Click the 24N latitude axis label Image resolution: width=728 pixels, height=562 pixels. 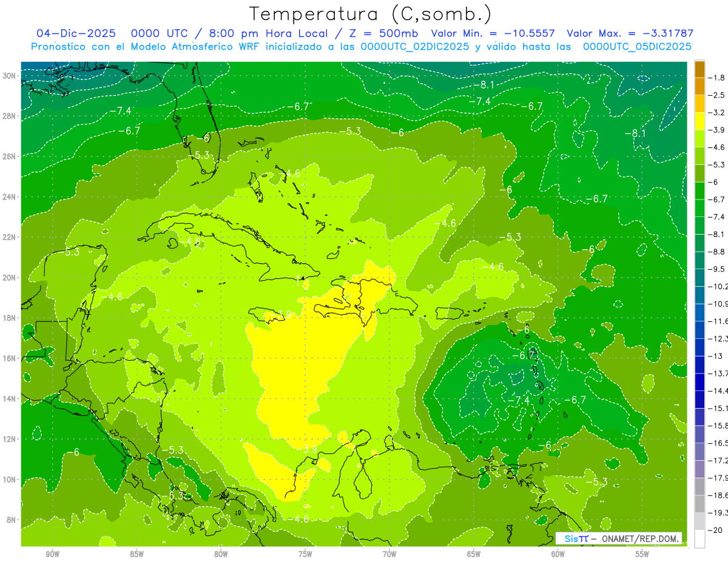pos(9,197)
